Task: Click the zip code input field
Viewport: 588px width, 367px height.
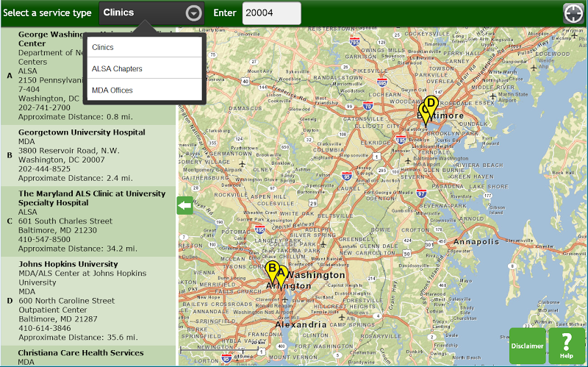Action: point(271,13)
